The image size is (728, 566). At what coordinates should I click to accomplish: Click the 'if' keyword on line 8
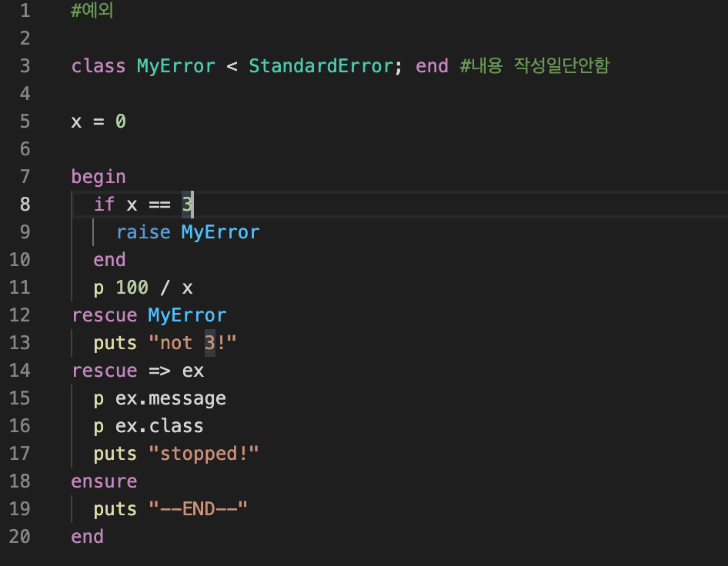pos(104,204)
